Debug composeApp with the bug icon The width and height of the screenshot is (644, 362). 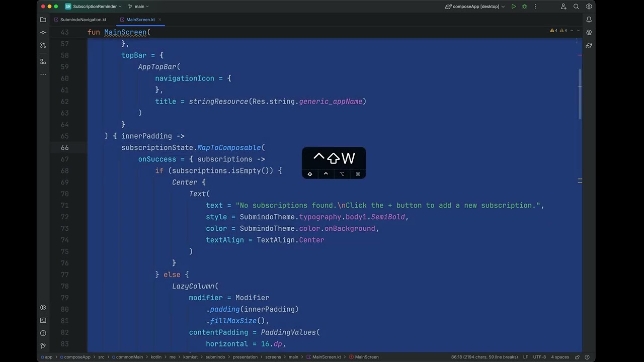[x=524, y=7]
